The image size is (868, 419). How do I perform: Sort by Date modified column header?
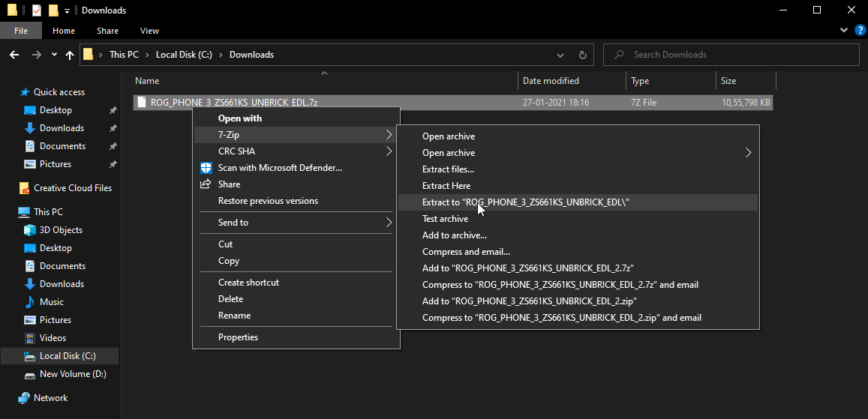coord(572,81)
